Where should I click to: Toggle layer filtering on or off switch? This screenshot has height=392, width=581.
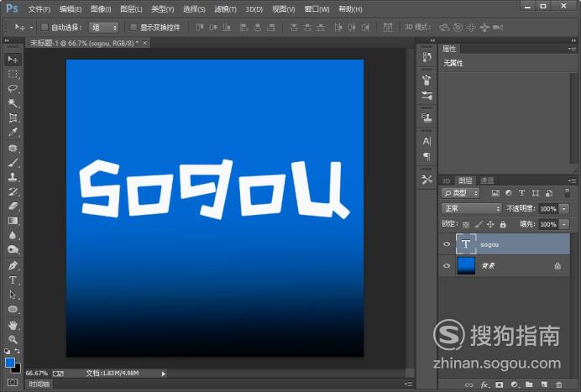[567, 193]
